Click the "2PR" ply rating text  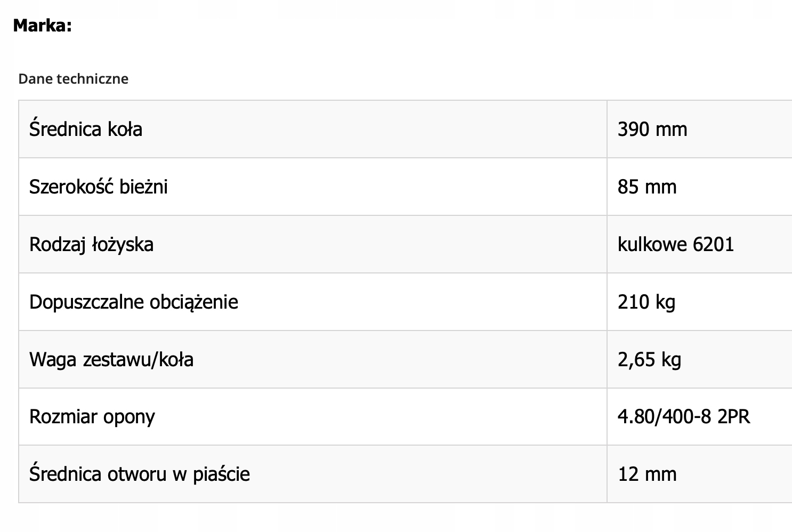(733, 416)
